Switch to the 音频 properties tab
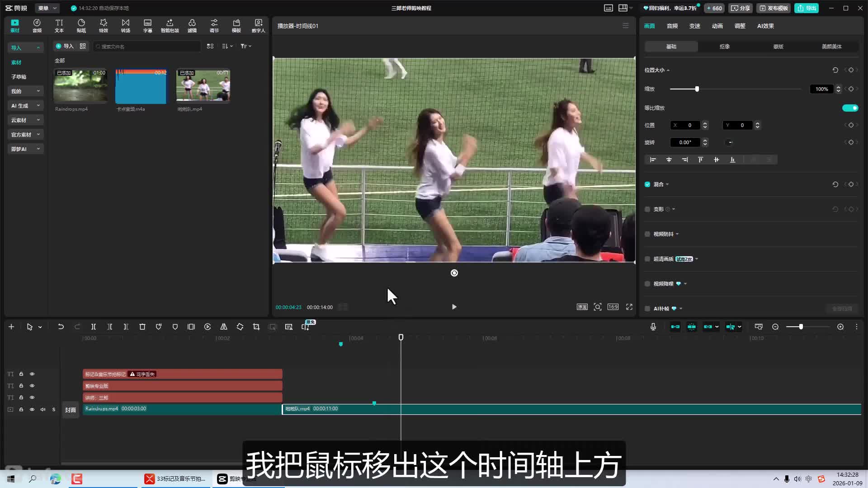868x488 pixels. (x=672, y=26)
